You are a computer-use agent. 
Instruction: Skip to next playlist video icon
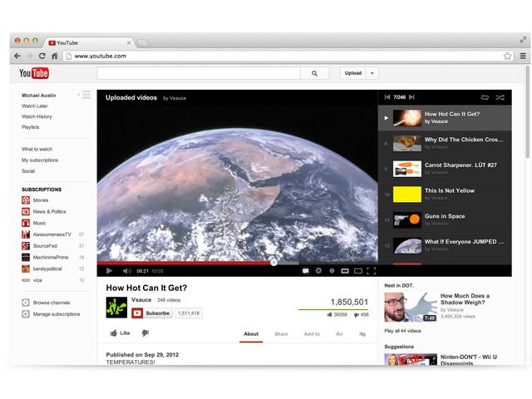tap(411, 97)
